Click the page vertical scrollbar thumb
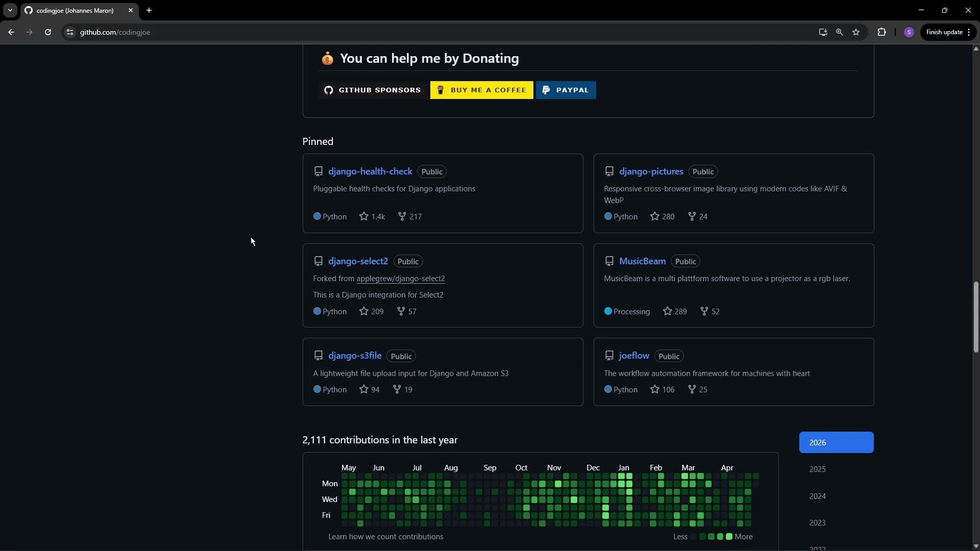This screenshot has width=980, height=551. pyautogui.click(x=975, y=317)
